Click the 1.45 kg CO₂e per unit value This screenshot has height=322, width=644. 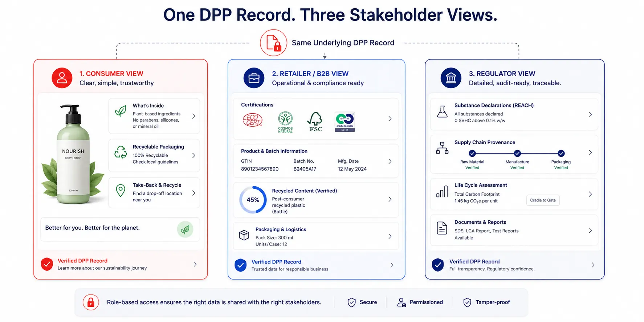tap(476, 201)
